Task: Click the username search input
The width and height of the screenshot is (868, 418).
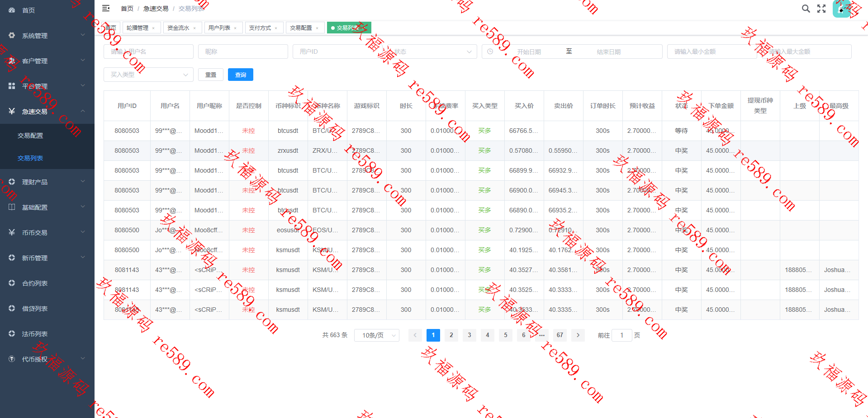Action: point(148,52)
